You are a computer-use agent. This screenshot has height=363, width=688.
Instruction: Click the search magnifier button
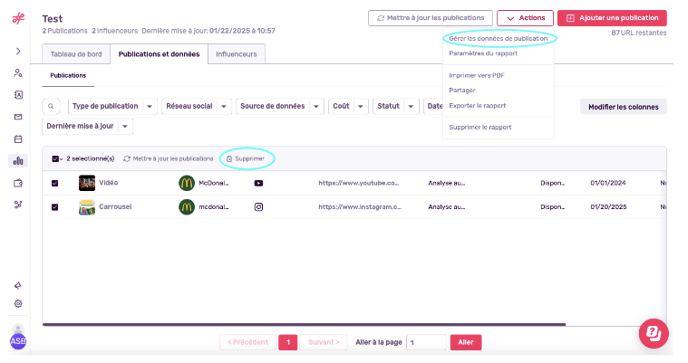coord(51,106)
